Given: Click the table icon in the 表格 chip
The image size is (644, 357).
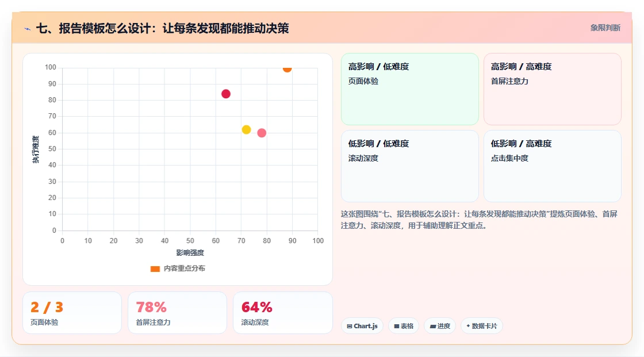Looking at the screenshot, I should (397, 326).
